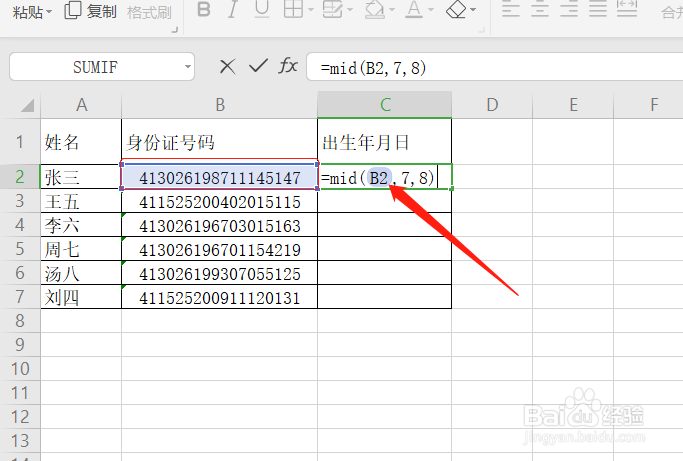The height and width of the screenshot is (461, 683).
Task: Toggle Italic formatting
Action: 233,9
